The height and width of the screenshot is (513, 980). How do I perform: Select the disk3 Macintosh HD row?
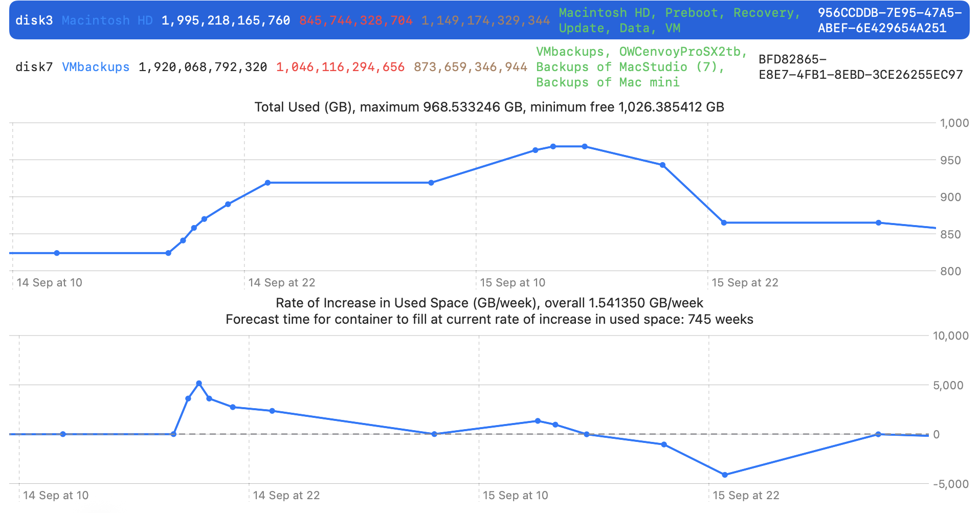[x=489, y=20]
